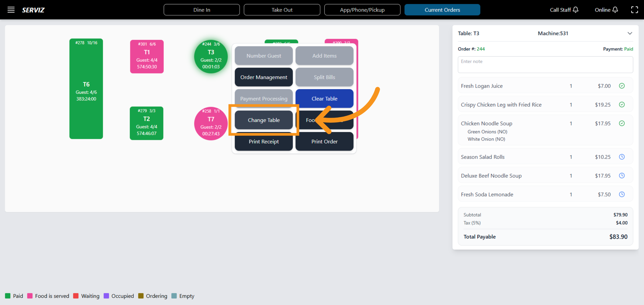This screenshot has height=305, width=644.
Task: Select the App/Phone/Pickup tab
Action: click(x=362, y=10)
